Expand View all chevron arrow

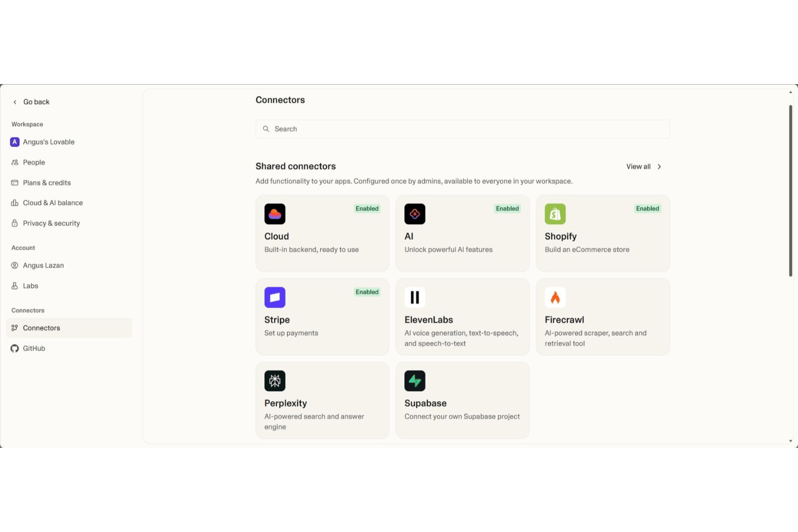[x=659, y=167]
